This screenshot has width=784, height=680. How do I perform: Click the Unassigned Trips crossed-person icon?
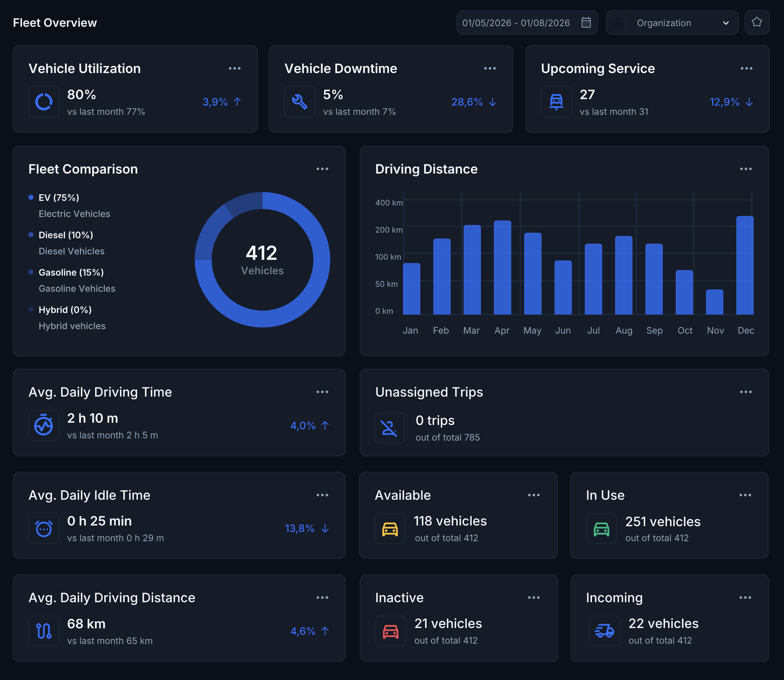[389, 428]
